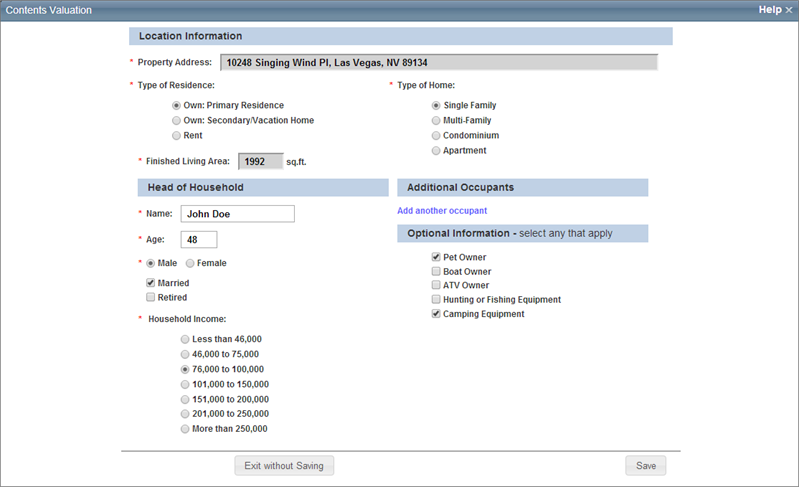Image resolution: width=799 pixels, height=487 pixels.
Task: Click the Age input box
Action: tap(198, 240)
